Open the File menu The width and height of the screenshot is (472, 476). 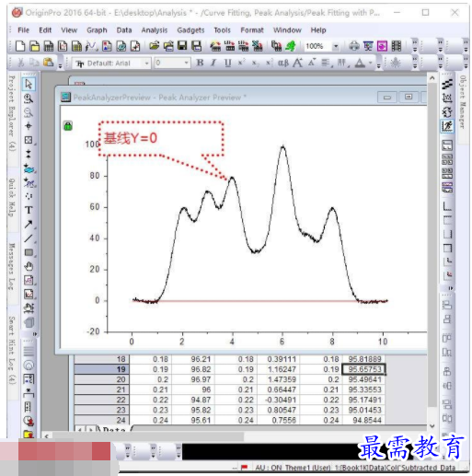pyautogui.click(x=24, y=30)
